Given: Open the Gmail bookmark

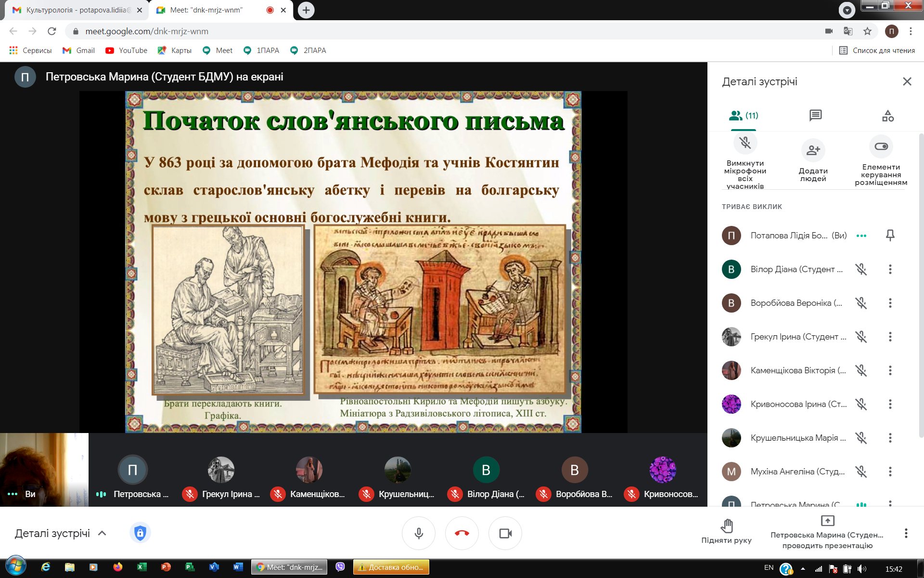Looking at the screenshot, I should 79,51.
